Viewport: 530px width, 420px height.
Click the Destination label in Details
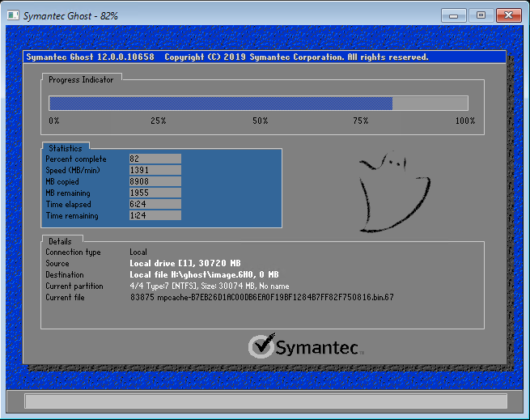click(65, 274)
